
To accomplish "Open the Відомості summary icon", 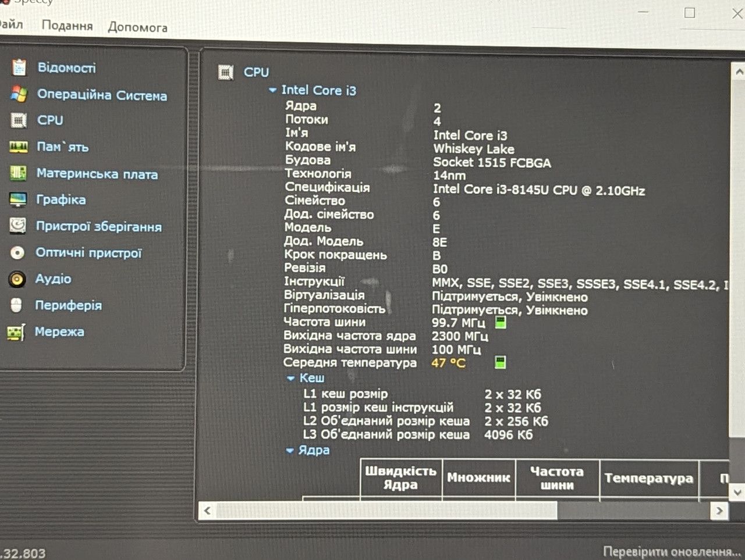I will coord(19,67).
